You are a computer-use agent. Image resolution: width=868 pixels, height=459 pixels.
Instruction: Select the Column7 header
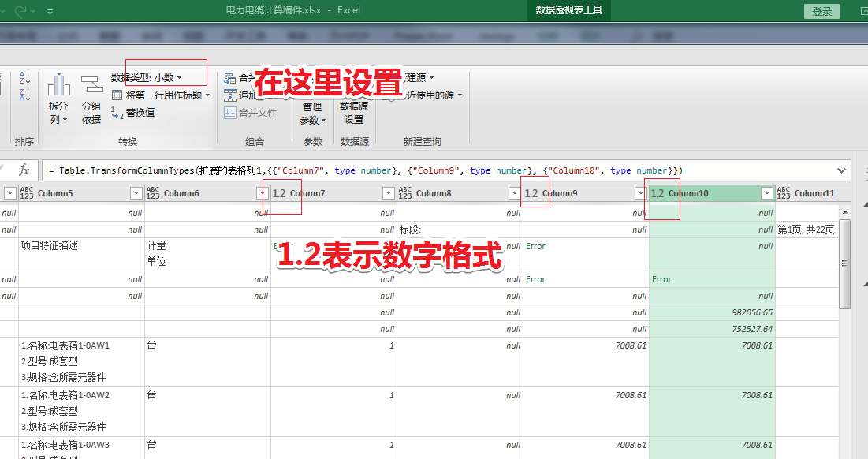[x=333, y=192]
